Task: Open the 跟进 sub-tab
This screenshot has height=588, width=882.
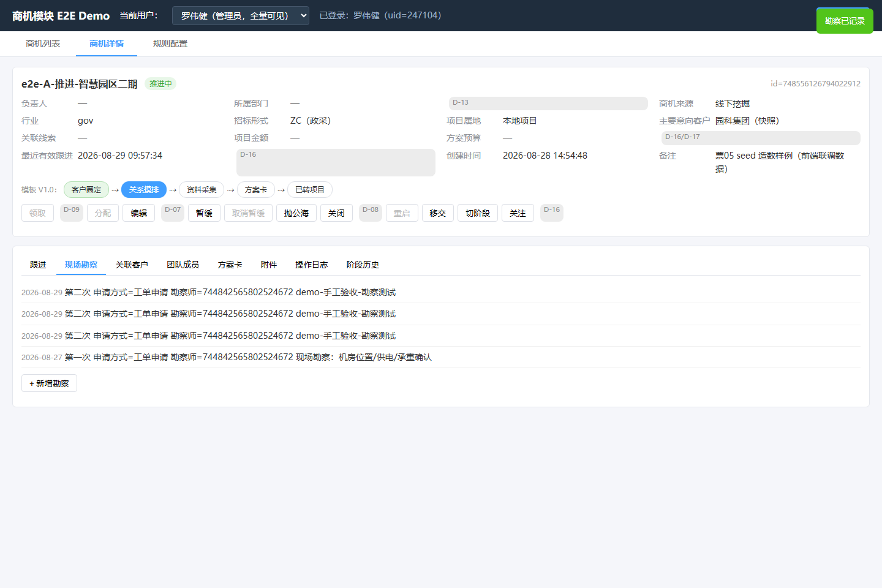Action: [x=38, y=265]
